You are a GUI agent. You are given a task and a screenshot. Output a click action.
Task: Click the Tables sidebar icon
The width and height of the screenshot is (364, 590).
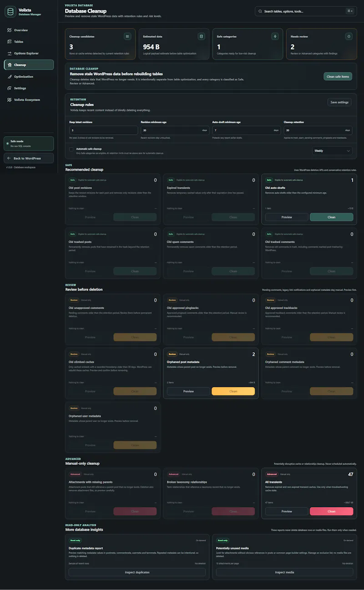(10, 41)
